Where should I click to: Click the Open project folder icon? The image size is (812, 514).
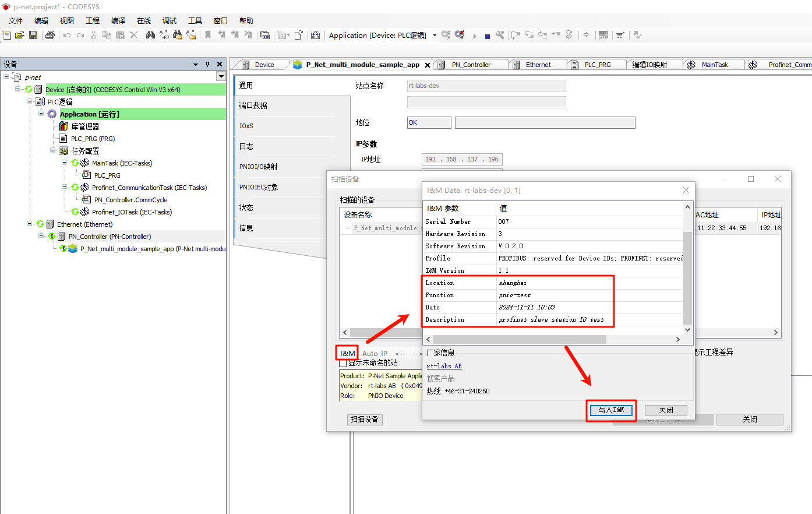(x=20, y=35)
